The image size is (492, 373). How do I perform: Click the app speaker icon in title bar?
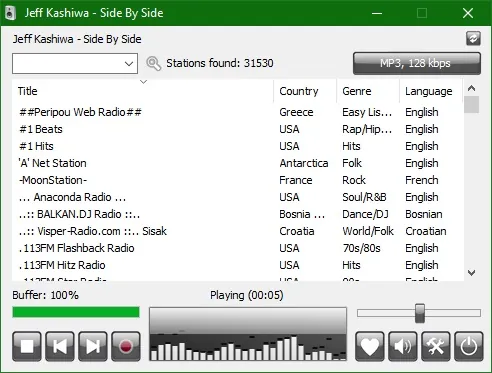(11, 13)
